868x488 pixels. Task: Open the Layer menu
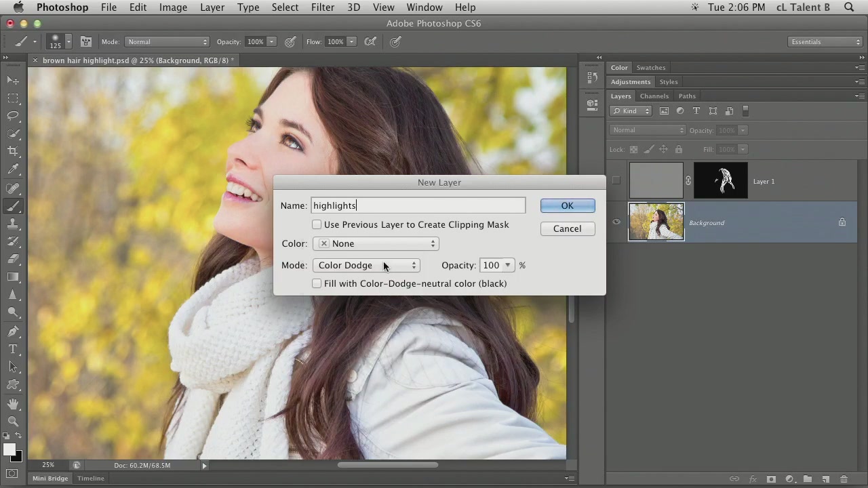212,7
